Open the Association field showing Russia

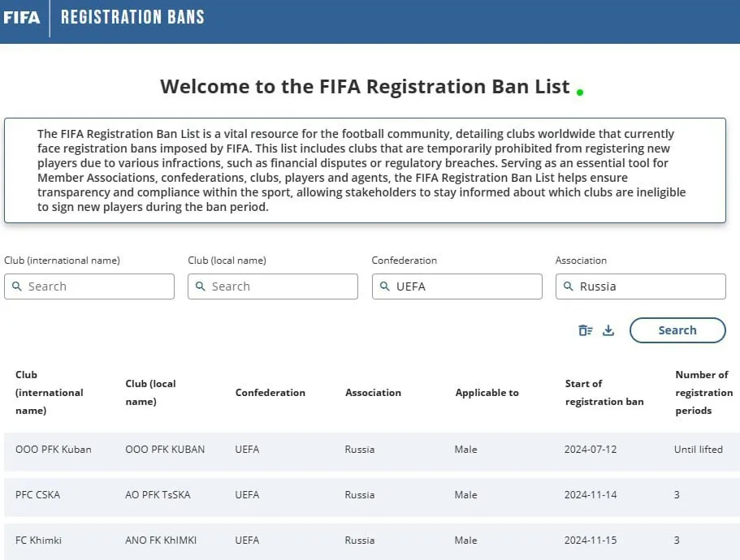pos(640,286)
